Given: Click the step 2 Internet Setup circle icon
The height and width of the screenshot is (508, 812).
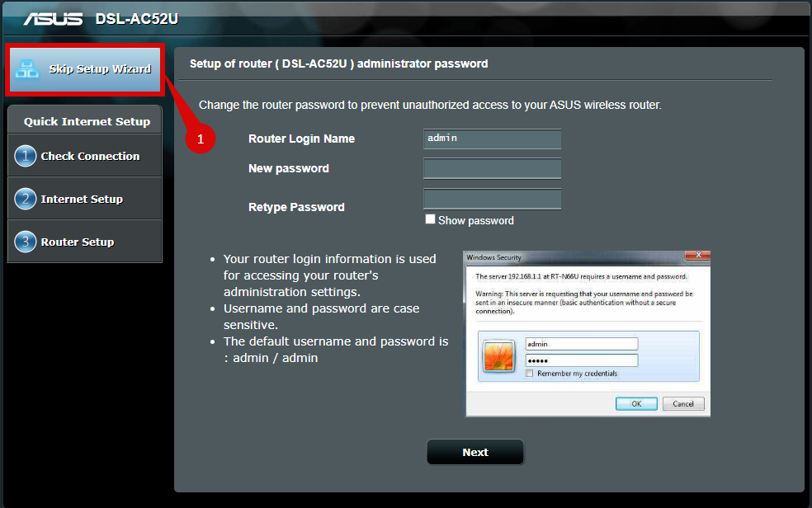Looking at the screenshot, I should coord(26,199).
